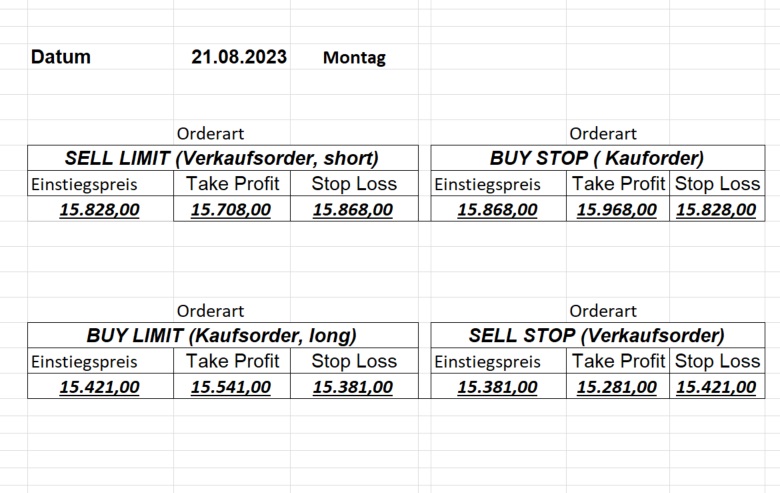The image size is (780, 493).
Task: Click the SELL LIMIT Take Profit value 15.708,00
Action: tap(231, 210)
